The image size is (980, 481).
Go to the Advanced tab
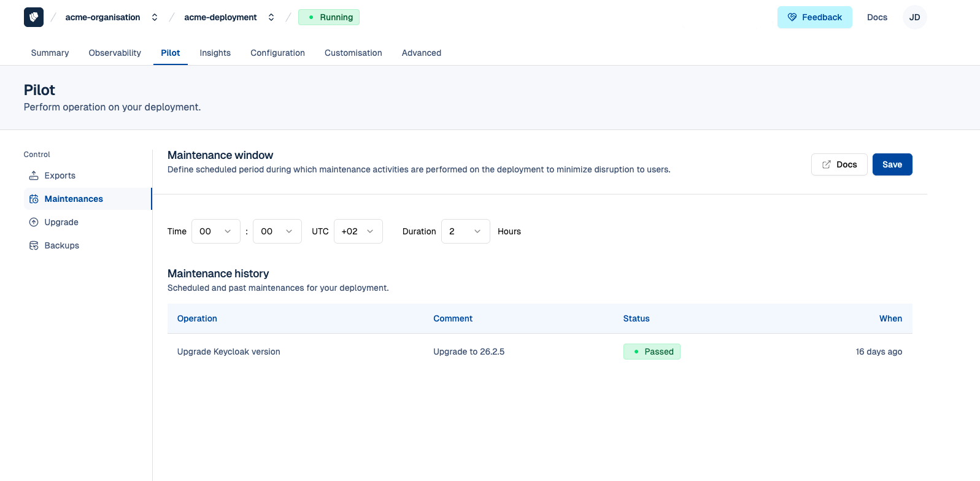coord(422,53)
